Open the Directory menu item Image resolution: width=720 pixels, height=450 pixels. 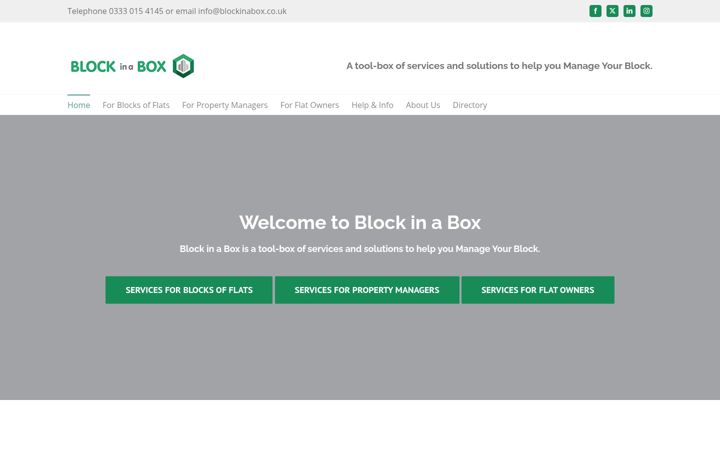coord(470,105)
